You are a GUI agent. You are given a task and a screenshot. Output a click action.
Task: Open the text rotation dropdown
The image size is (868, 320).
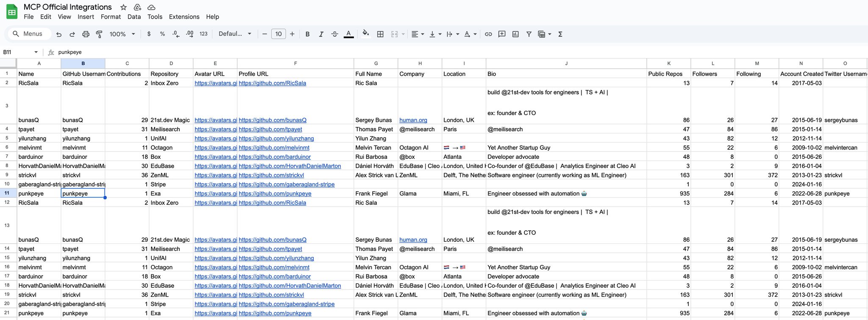[x=470, y=34]
